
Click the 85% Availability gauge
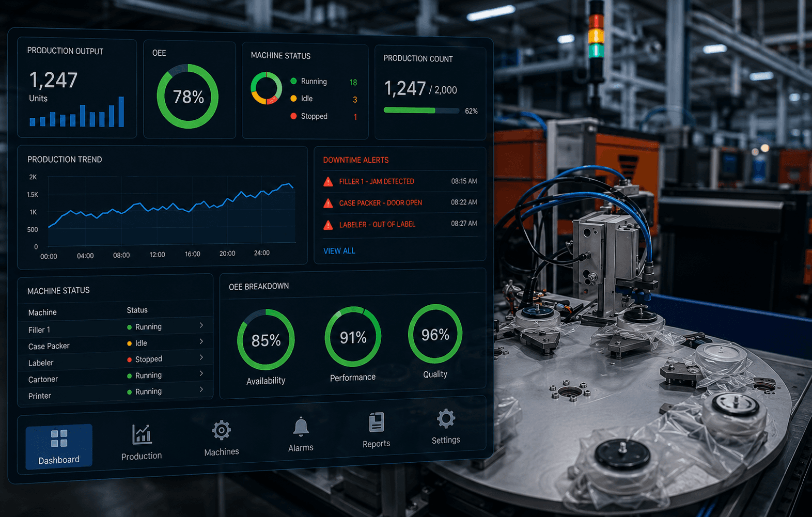coord(266,340)
